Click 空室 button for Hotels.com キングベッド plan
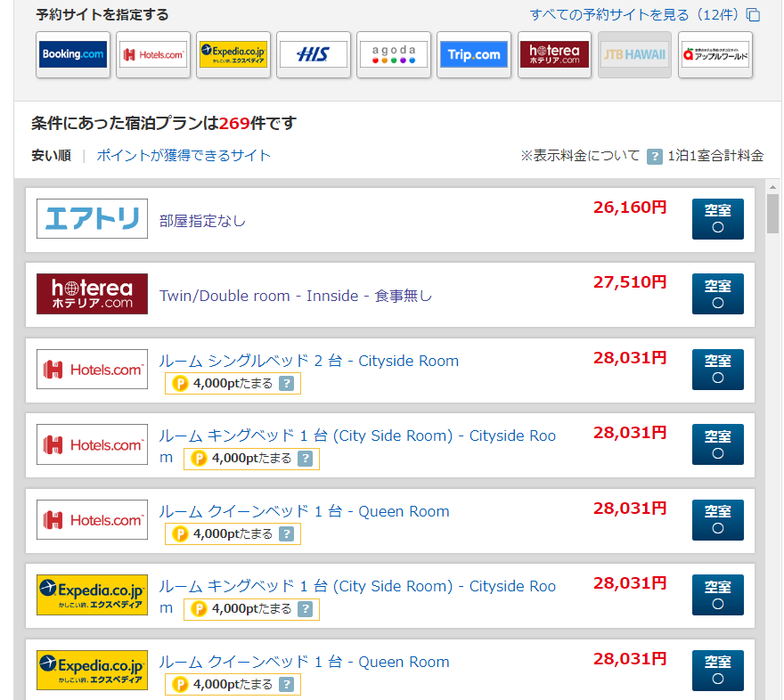The image size is (784, 700). click(x=717, y=444)
